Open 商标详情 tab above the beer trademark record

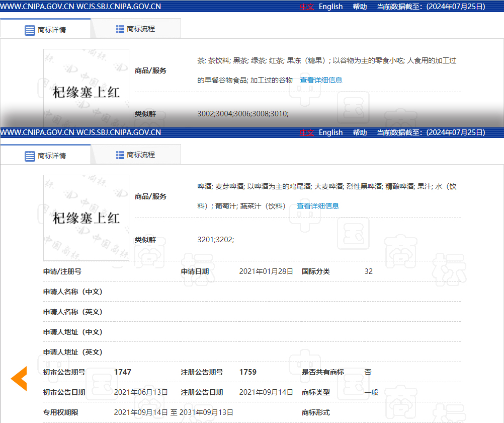pos(45,156)
